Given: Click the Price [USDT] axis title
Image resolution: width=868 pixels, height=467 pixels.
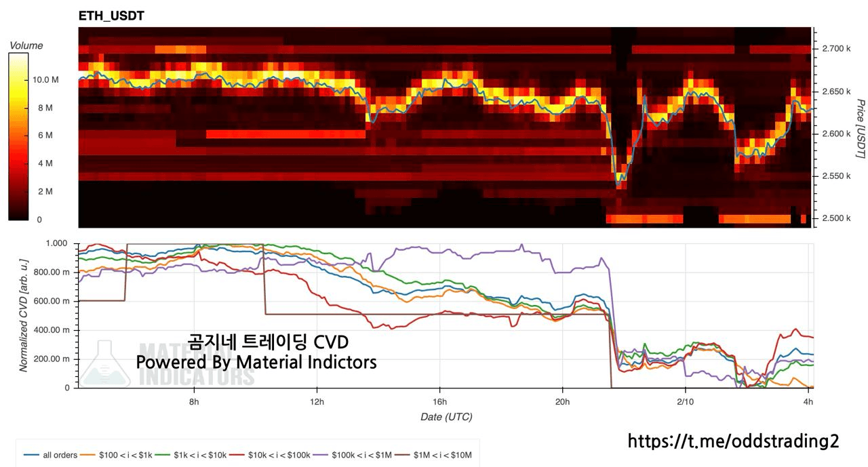Looking at the screenshot, I should 860,129.
